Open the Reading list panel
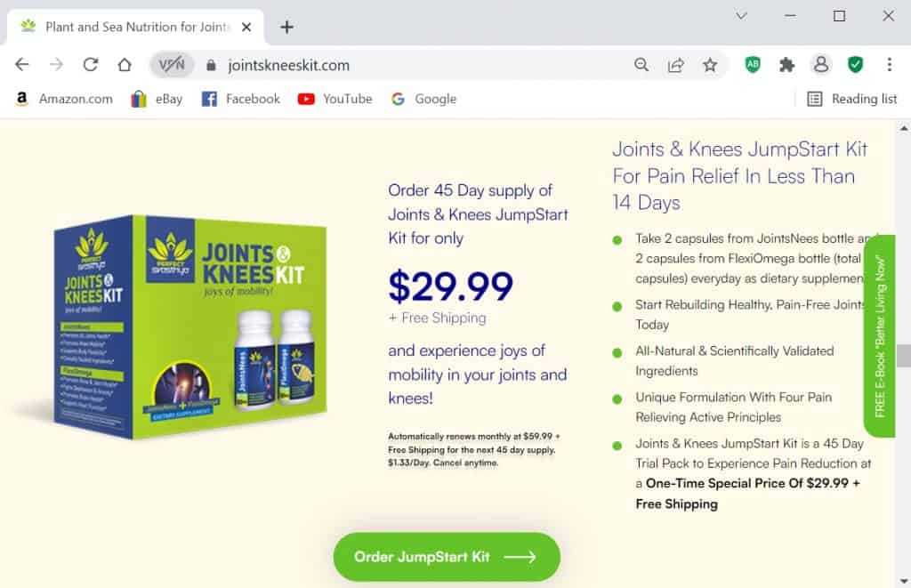 (851, 99)
